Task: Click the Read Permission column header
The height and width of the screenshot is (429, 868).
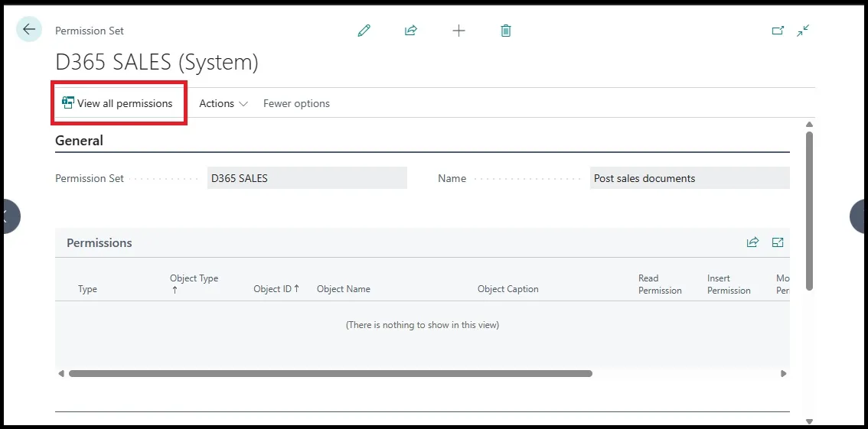Action: pos(660,284)
